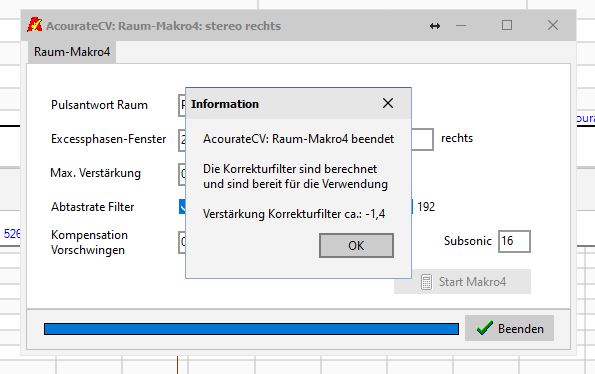Click the Excessphasen-Fenster value field
This screenshot has height=374, width=595.
182,139
